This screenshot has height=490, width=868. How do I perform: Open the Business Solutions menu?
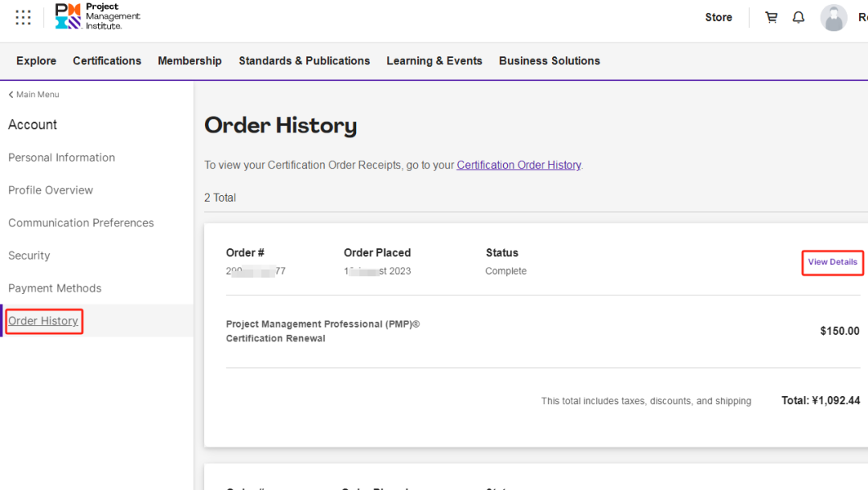click(549, 61)
